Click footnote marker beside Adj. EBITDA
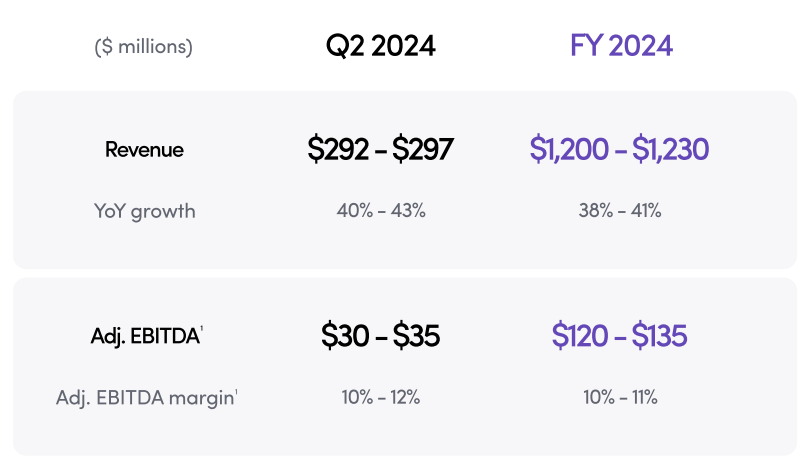This screenshot has height=459, width=805. point(201,331)
